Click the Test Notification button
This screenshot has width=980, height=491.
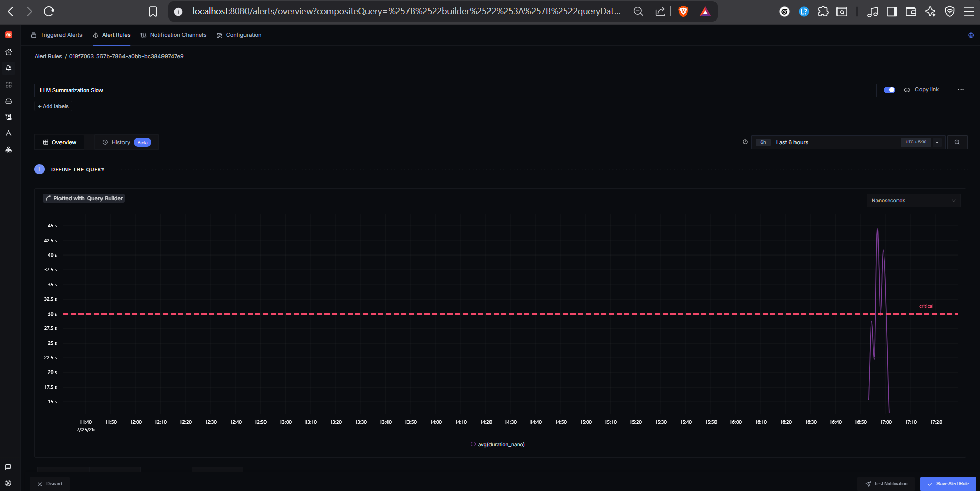887,484
